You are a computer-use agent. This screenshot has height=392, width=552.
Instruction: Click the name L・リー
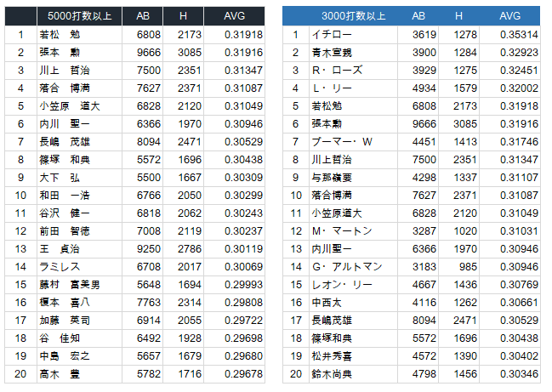pyautogui.click(x=332, y=88)
